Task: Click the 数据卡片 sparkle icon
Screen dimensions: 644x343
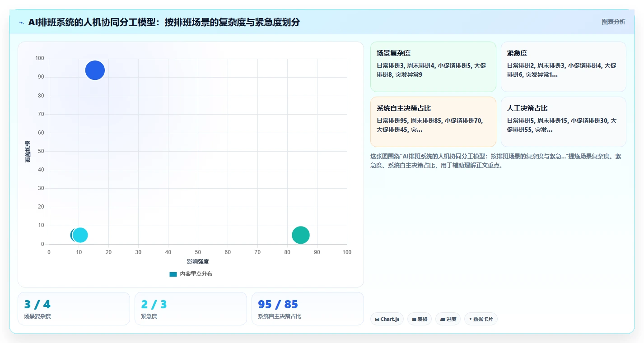Action: click(470, 319)
